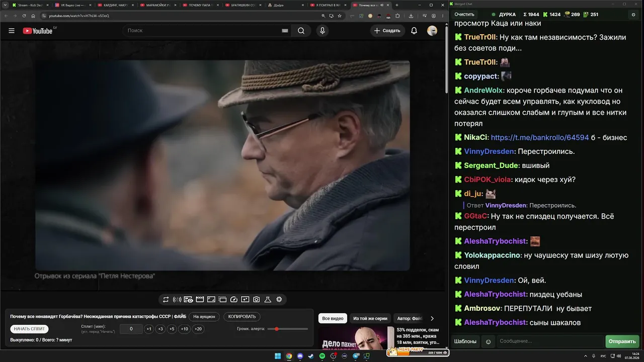Click the split minutes number field
The image size is (644, 362).
tap(131, 329)
